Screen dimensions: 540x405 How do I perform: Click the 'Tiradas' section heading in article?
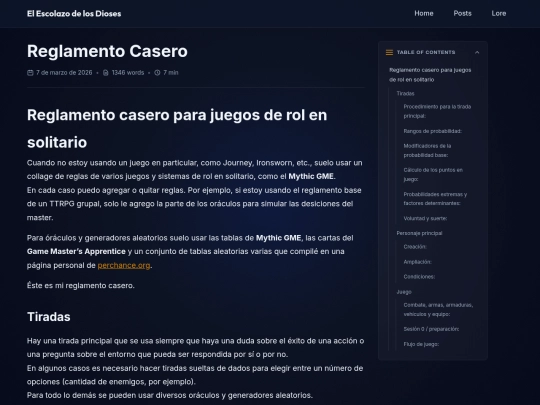tap(49, 317)
